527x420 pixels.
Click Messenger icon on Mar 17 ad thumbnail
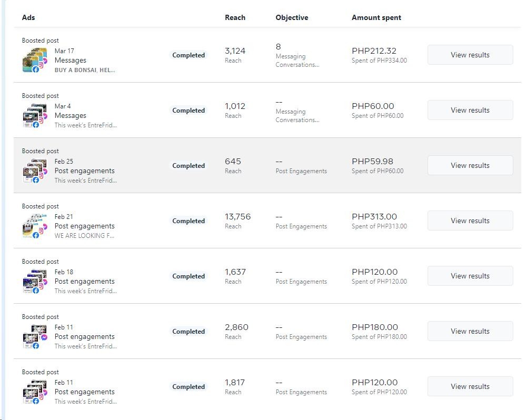45,61
